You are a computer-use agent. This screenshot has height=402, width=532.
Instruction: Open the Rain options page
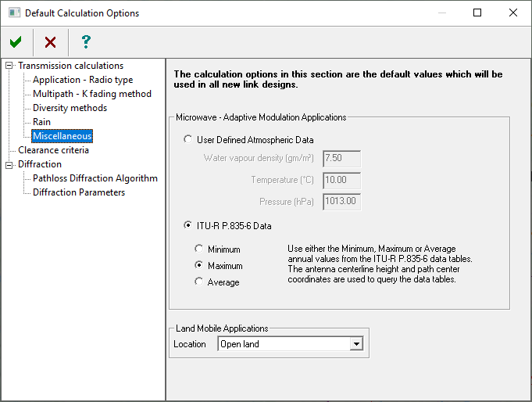click(x=41, y=122)
